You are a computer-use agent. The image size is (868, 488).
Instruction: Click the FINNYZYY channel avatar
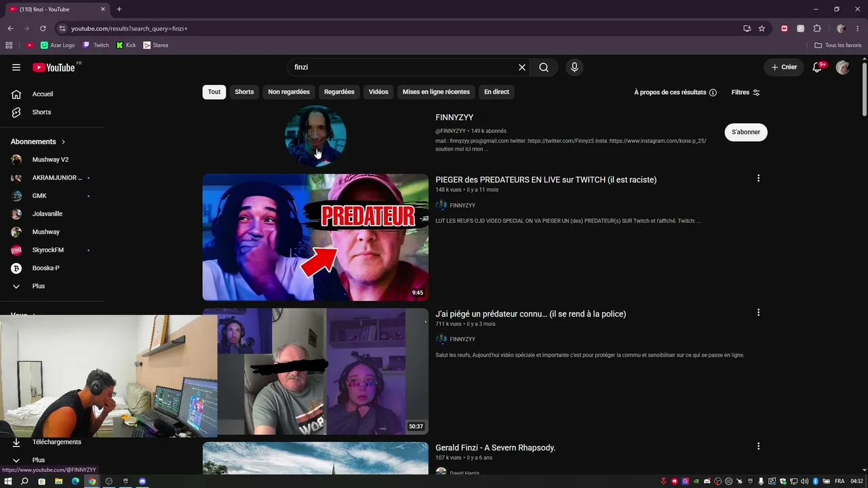[315, 136]
